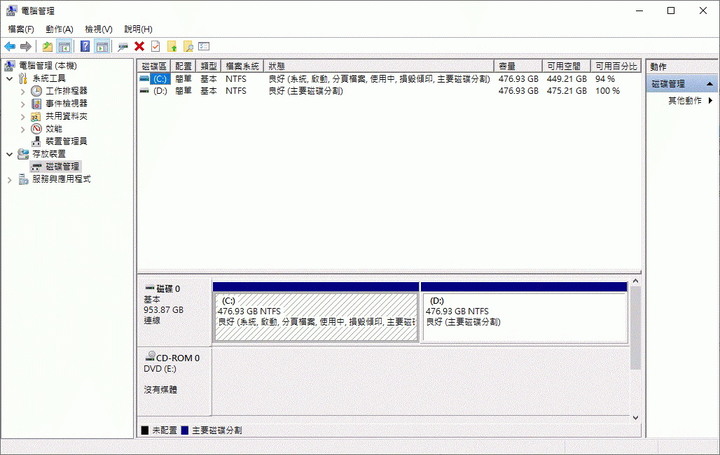
Task: Select the (D:) volume row in list
Action: [388, 91]
